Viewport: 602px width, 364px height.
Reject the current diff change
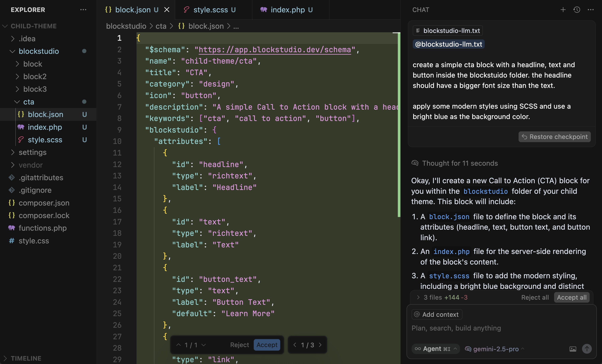(x=240, y=345)
